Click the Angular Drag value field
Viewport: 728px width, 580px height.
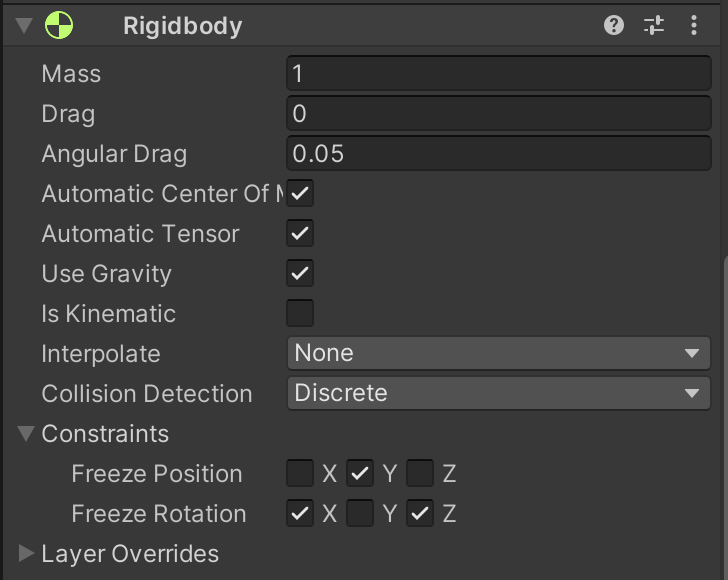point(499,153)
